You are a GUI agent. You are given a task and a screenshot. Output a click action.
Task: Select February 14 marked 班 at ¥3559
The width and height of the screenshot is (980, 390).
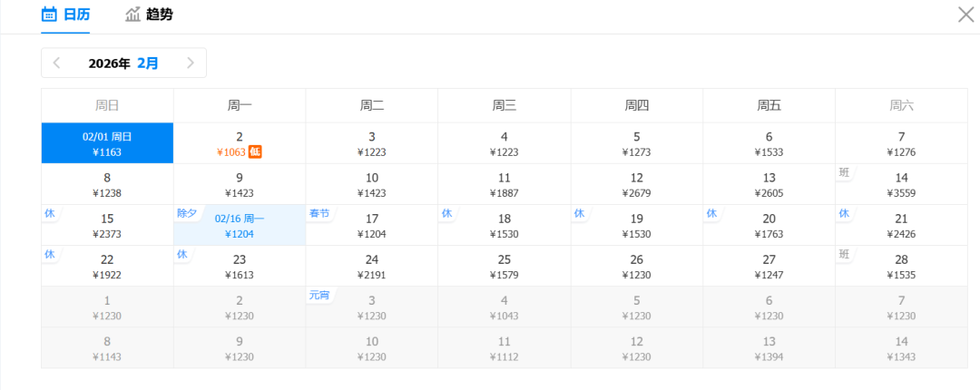(x=901, y=184)
